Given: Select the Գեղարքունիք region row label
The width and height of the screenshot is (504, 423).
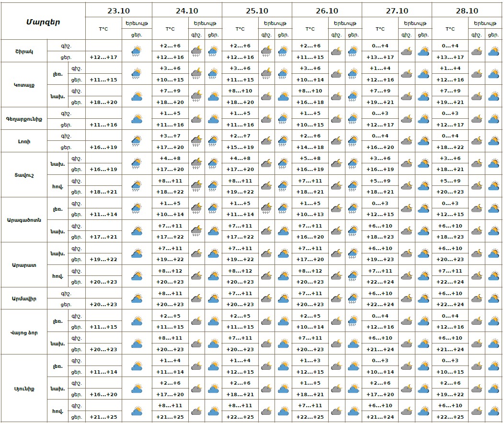Looking at the screenshot, I should [24, 119].
